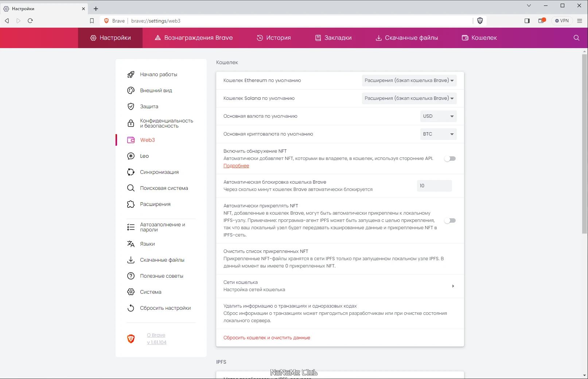Expand the Сети кошелька arrow
Screen dimensions: 588x379
pos(453,286)
